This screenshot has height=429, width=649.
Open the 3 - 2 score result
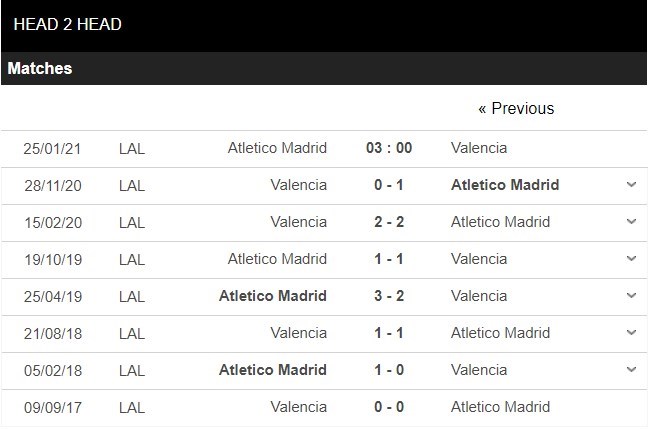point(389,296)
